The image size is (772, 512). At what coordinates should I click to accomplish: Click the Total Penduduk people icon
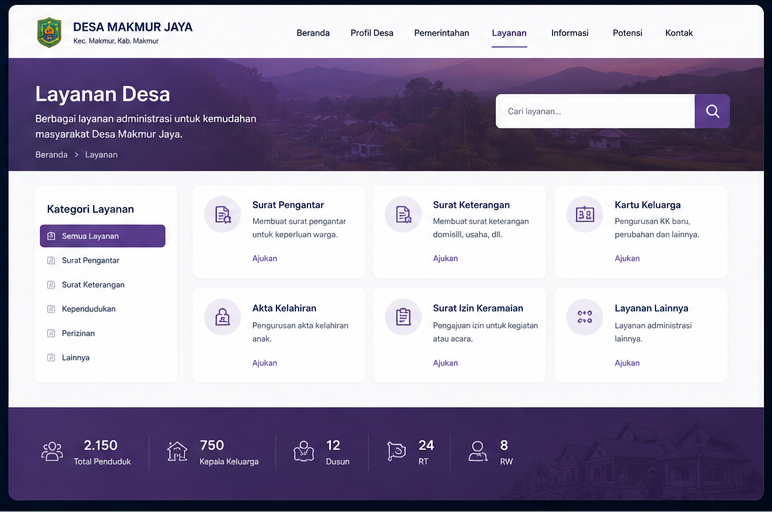coord(52,451)
